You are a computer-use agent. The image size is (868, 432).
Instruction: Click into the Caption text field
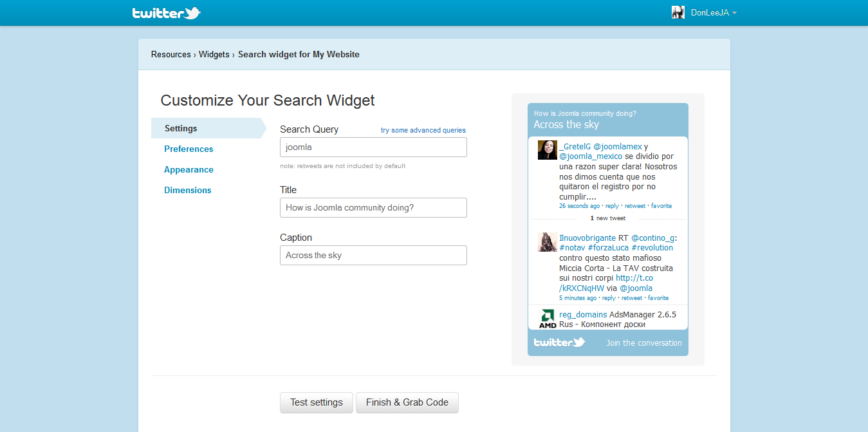tap(373, 256)
